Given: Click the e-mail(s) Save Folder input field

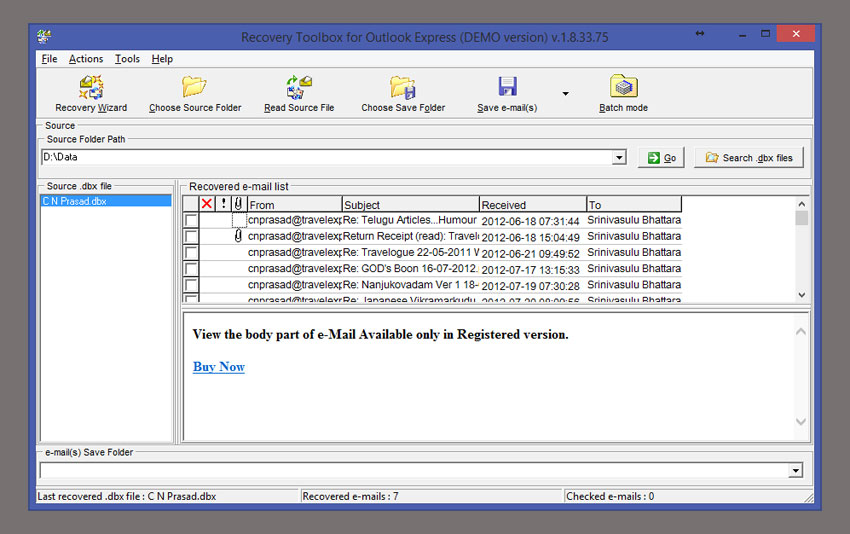Looking at the screenshot, I should 414,470.
